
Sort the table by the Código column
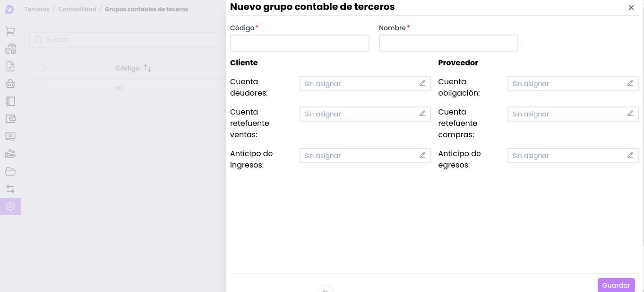(x=147, y=68)
